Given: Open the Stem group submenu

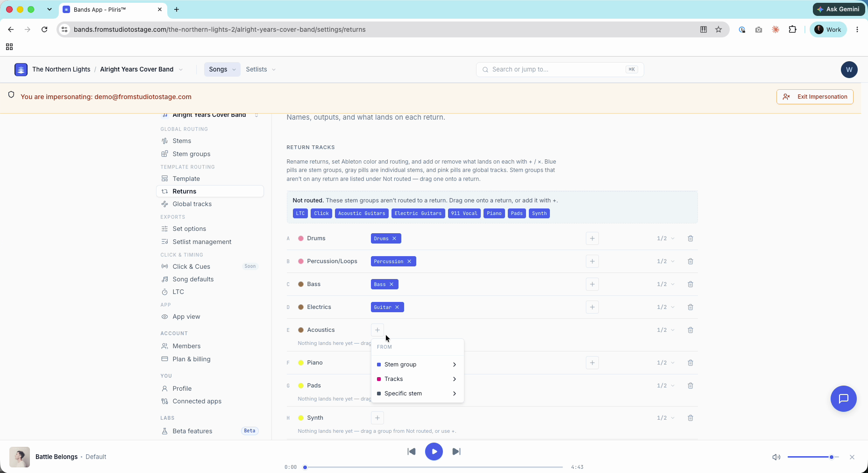Looking at the screenshot, I should (417, 365).
